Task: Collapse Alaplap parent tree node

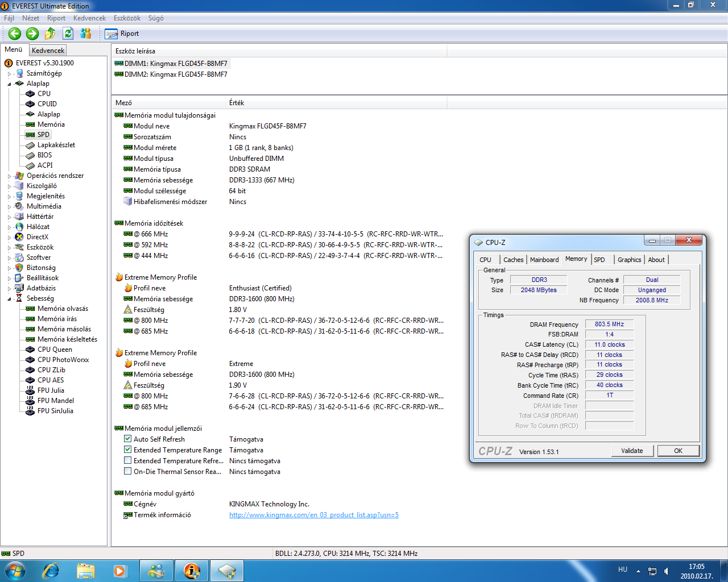Action: coord(9,84)
